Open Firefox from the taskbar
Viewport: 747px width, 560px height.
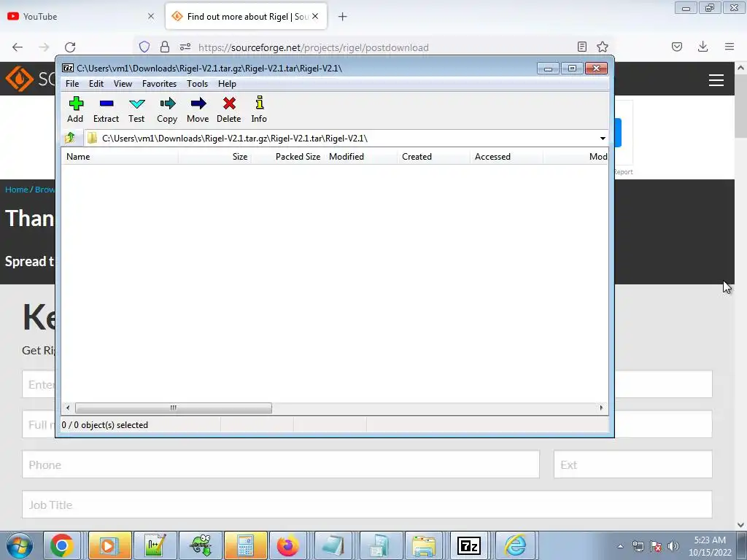[x=288, y=545]
